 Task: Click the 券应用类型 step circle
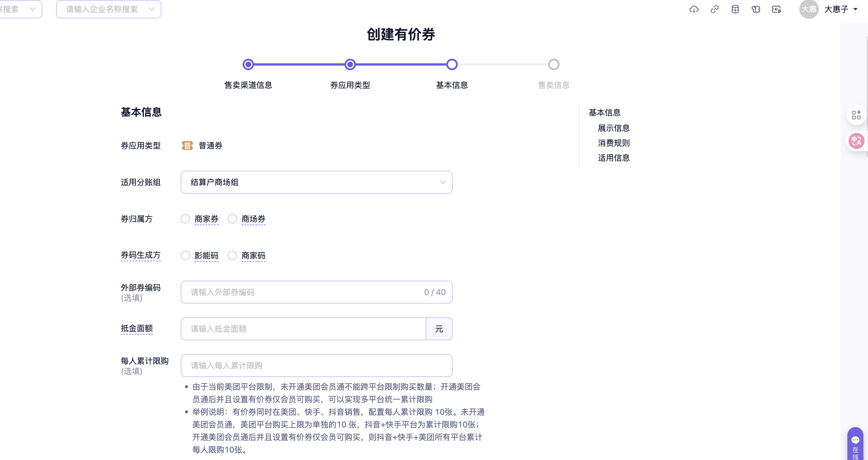[350, 64]
